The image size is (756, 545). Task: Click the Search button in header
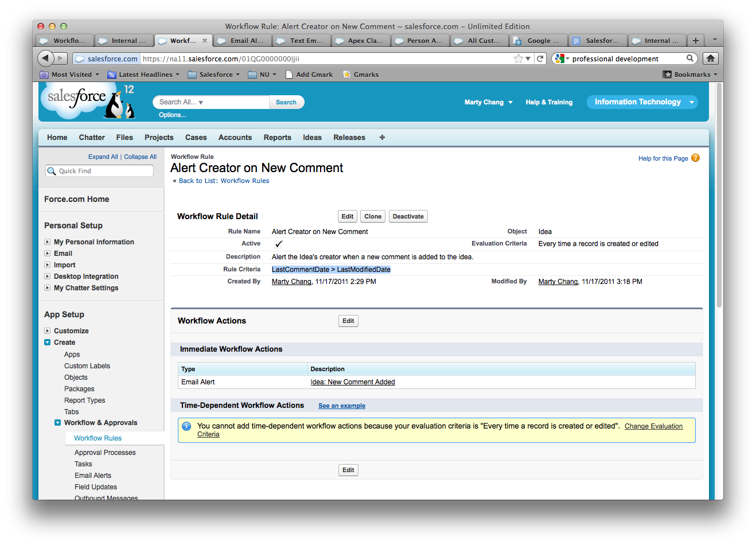click(x=286, y=102)
